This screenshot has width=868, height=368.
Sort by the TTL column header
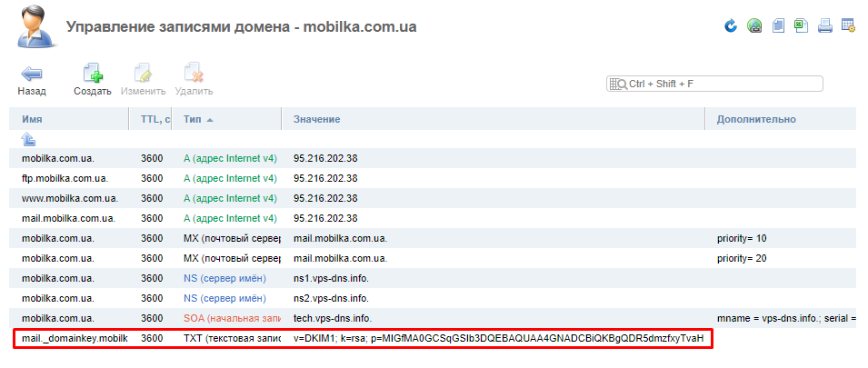point(152,119)
